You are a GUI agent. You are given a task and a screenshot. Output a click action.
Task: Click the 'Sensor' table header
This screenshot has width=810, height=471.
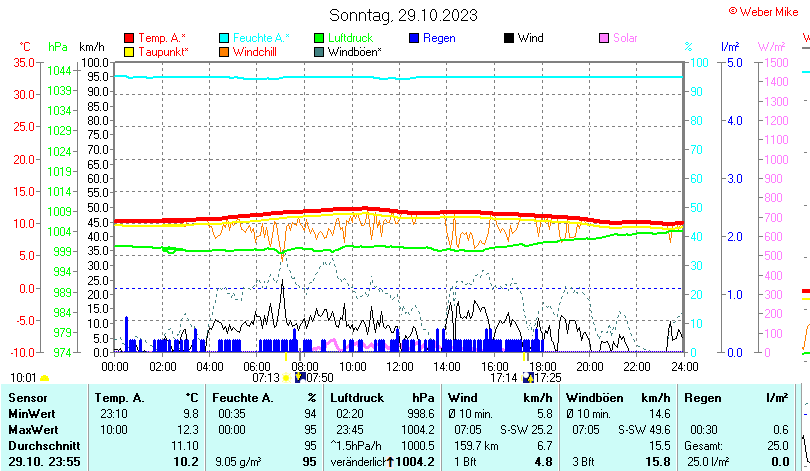(28, 398)
